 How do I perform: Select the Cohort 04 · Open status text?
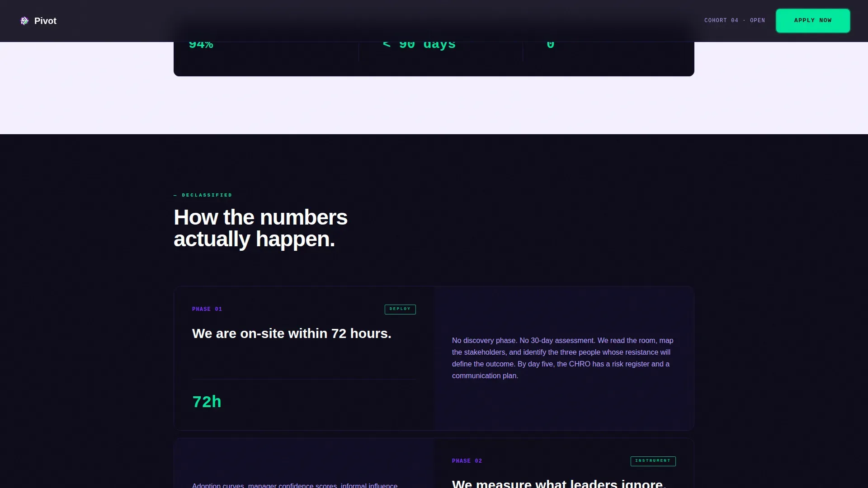pos(735,20)
